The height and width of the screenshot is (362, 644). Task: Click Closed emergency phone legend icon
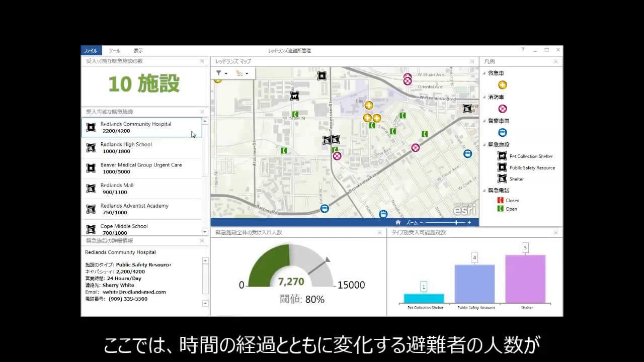[x=500, y=200]
